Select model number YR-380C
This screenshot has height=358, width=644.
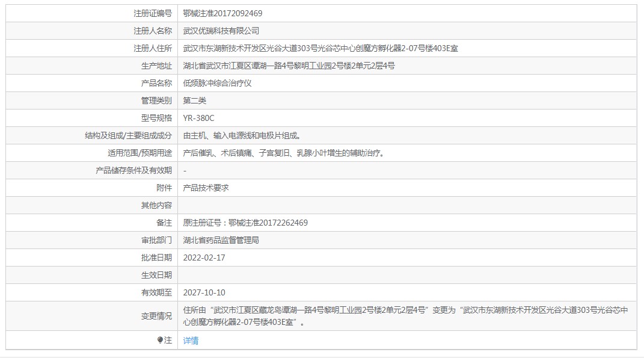(199, 118)
